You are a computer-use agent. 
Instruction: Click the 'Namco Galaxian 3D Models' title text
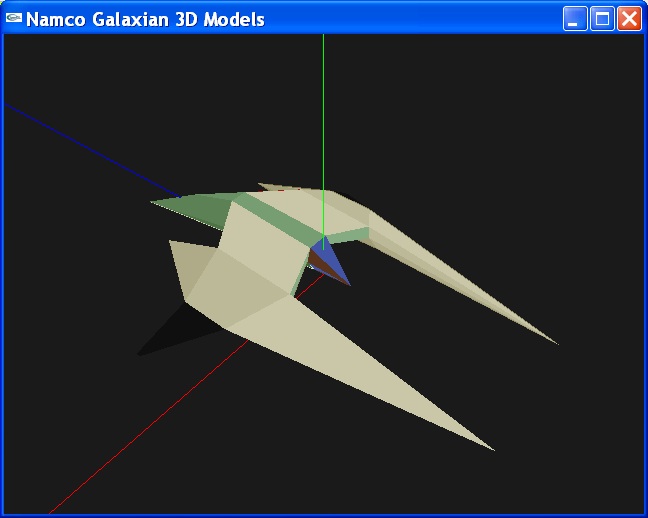click(145, 19)
